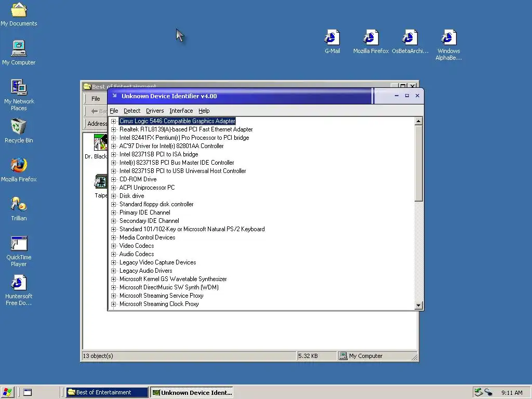This screenshot has width=532, height=399.
Task: Click 13 object(s) status bar text
Action: click(98, 355)
